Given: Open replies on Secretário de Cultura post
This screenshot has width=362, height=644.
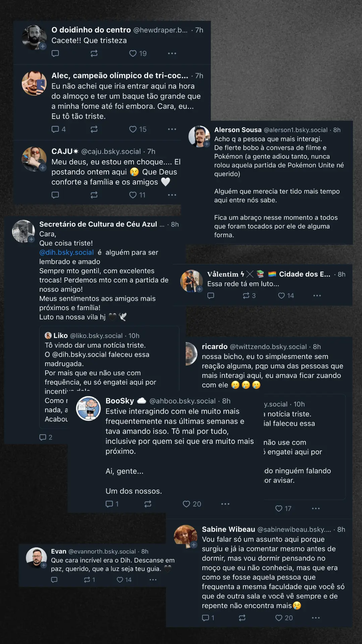Looking at the screenshot, I should (46, 437).
